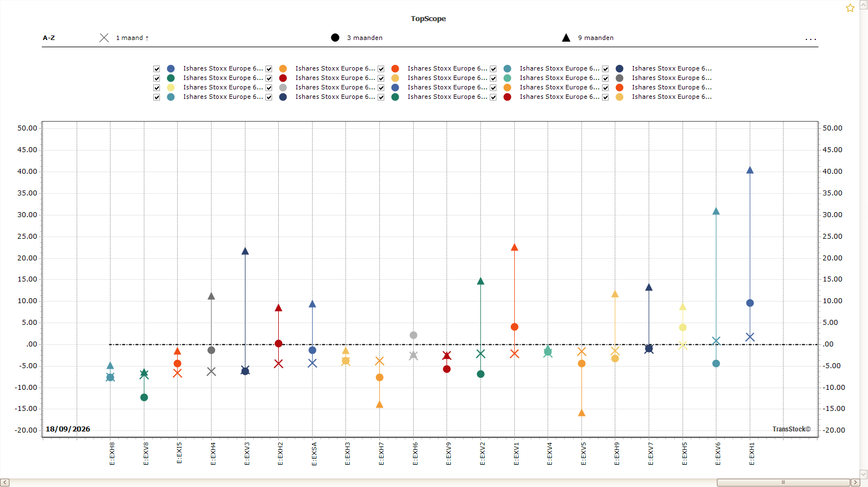Click the 1-month X marker of E:EXH4
The image size is (868, 487).
coord(211,371)
